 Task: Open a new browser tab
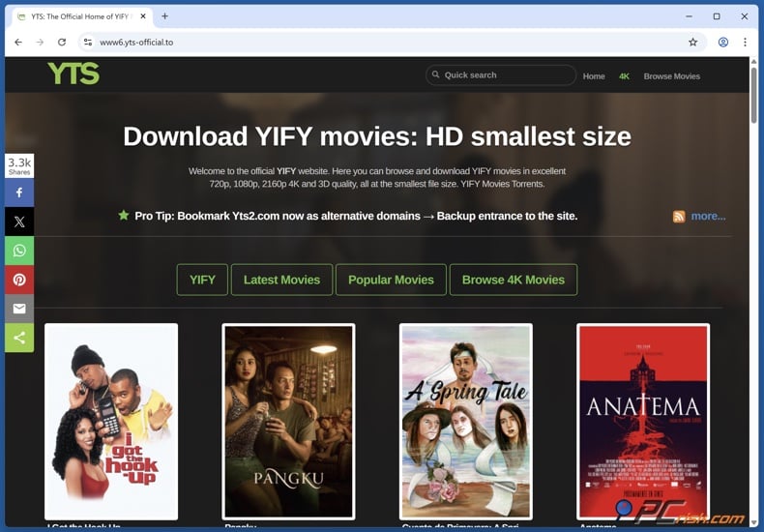(x=164, y=16)
